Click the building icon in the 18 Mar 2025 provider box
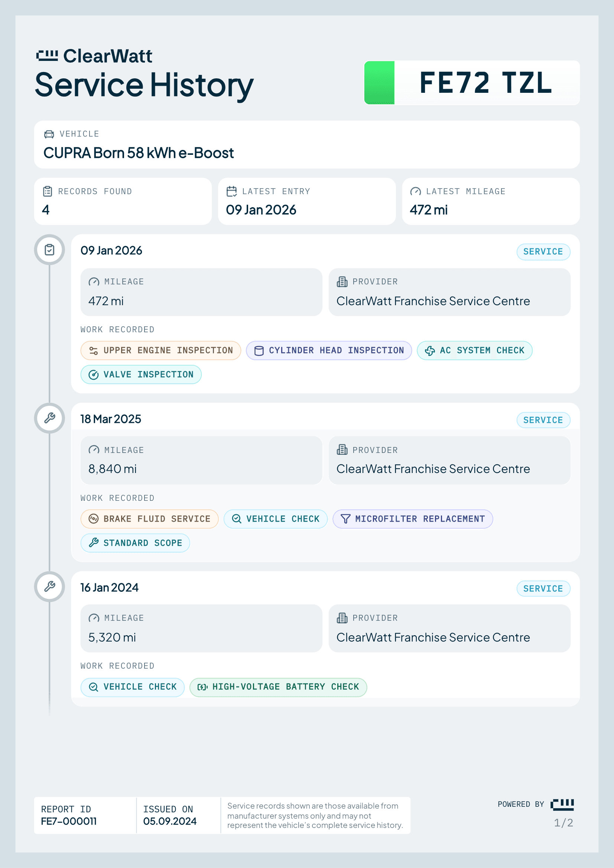The width and height of the screenshot is (614, 868). (342, 450)
